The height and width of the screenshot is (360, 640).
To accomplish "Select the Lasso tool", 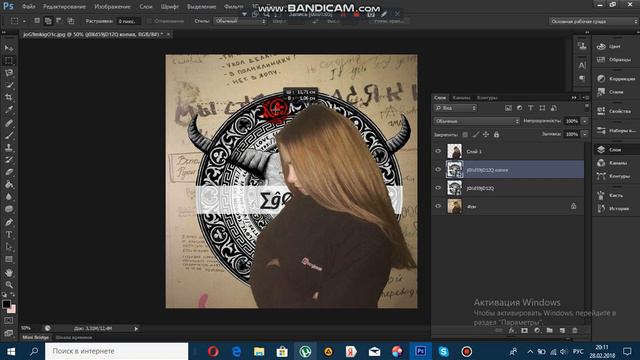I will [9, 73].
